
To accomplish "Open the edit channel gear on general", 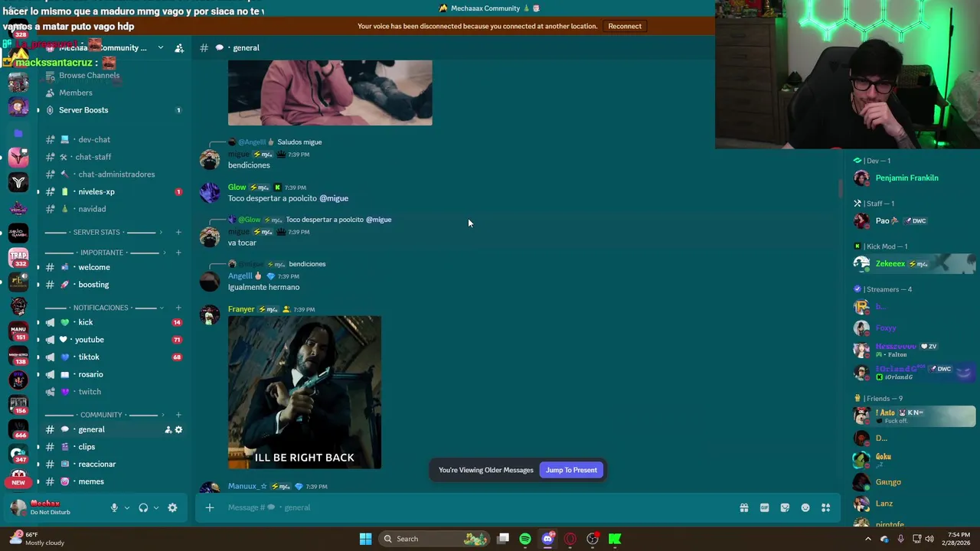I will point(178,429).
